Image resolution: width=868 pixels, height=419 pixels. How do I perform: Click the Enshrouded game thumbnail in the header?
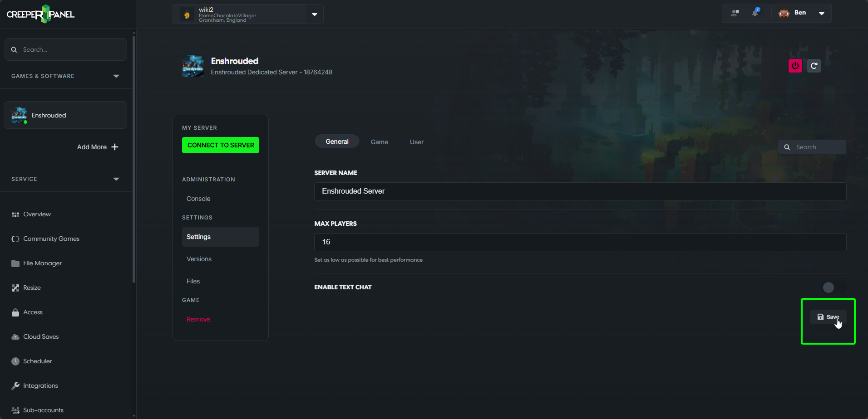click(193, 66)
